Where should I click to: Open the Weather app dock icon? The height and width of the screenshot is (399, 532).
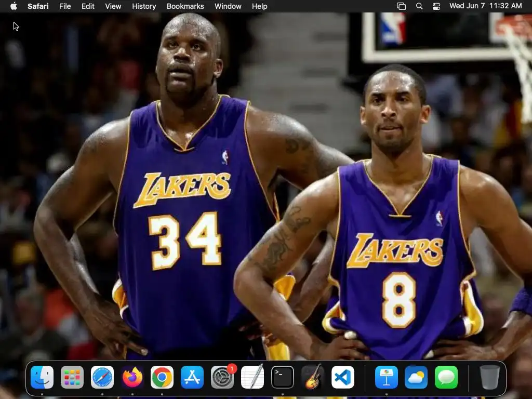click(x=416, y=377)
